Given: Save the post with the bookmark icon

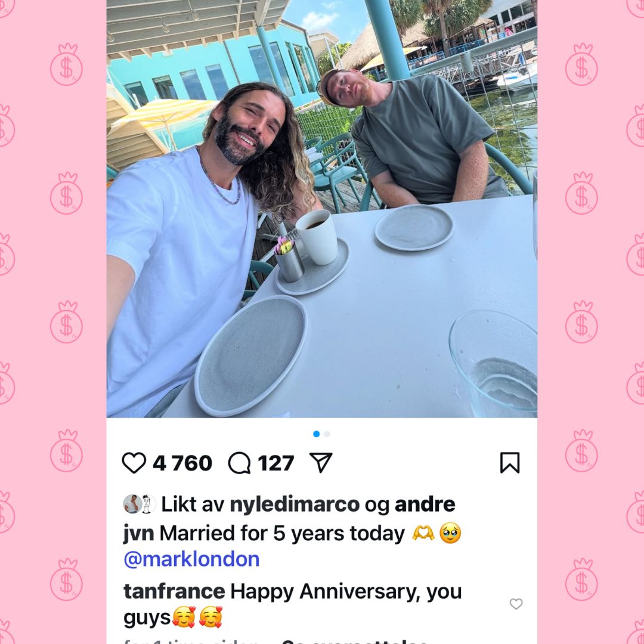Looking at the screenshot, I should [510, 463].
